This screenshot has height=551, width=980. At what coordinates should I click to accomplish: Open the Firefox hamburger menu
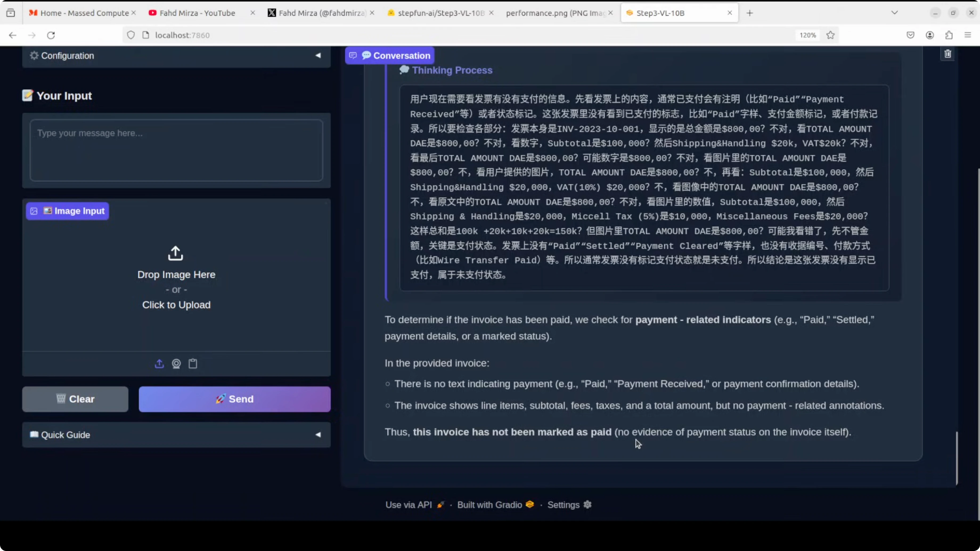968,35
